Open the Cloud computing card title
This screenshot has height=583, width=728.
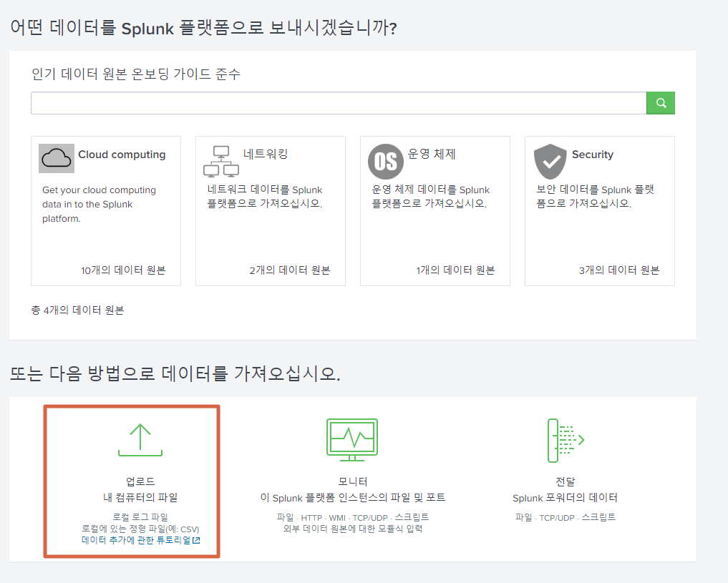[x=122, y=155]
